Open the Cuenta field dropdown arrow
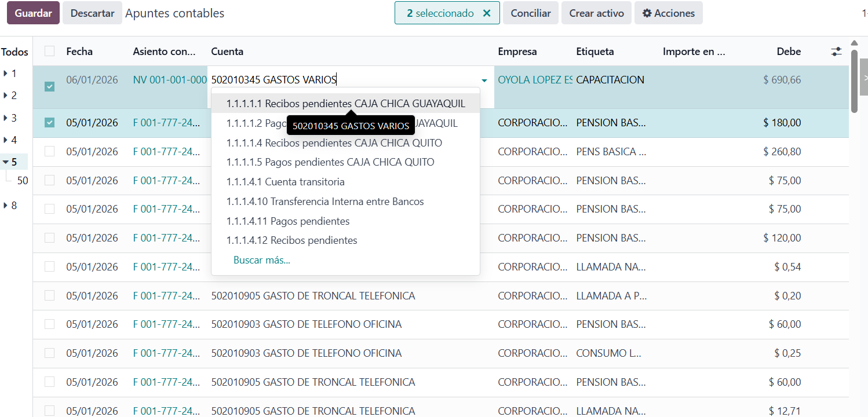This screenshot has width=868, height=417. tap(484, 81)
